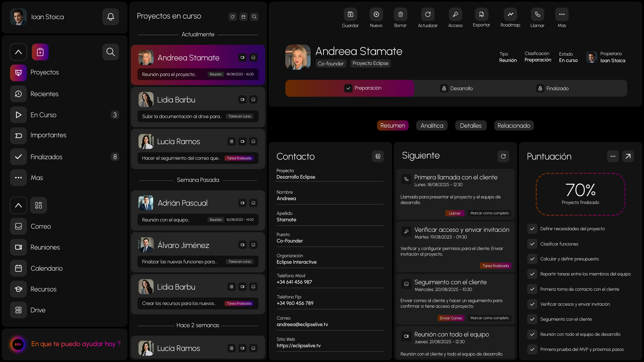644x362 pixels.
Task: Switch to the Analítica tab
Action: (432, 125)
